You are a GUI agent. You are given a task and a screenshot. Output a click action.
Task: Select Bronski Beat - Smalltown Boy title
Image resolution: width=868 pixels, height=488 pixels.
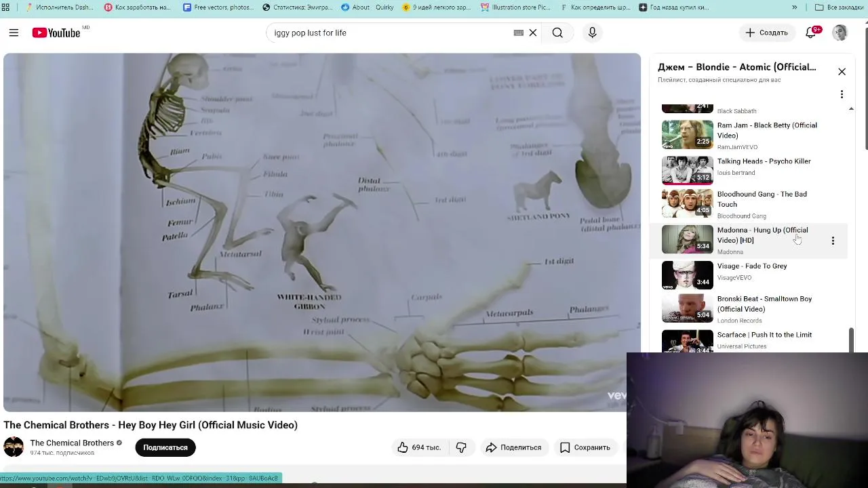pos(764,304)
